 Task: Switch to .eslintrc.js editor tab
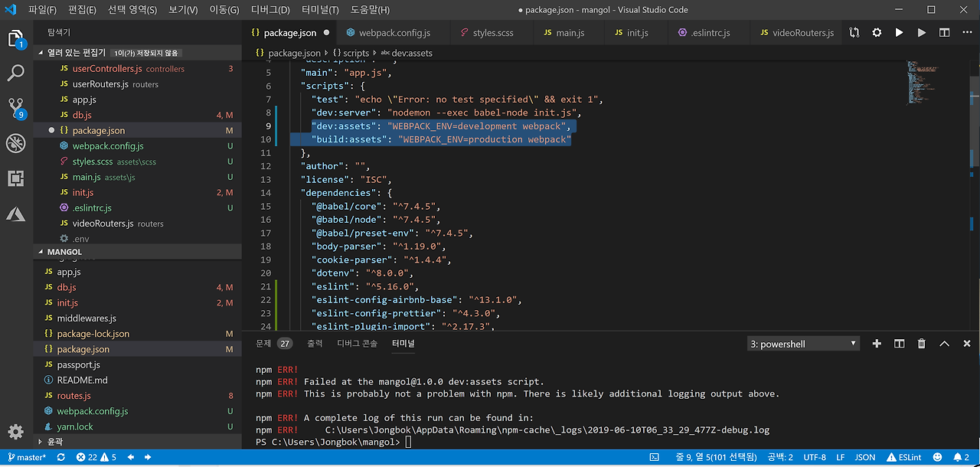coord(710,33)
